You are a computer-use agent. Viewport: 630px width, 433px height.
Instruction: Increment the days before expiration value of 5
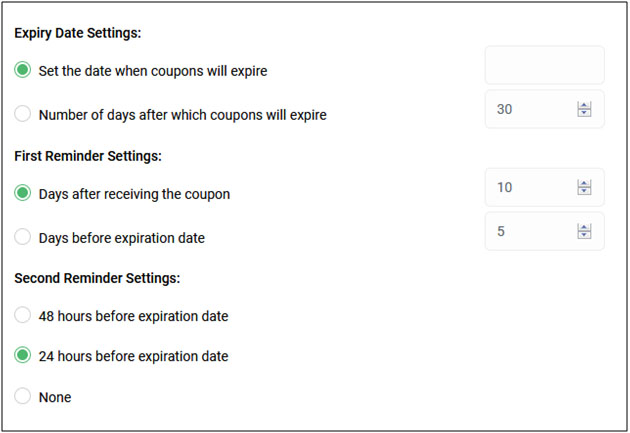pyautogui.click(x=584, y=228)
